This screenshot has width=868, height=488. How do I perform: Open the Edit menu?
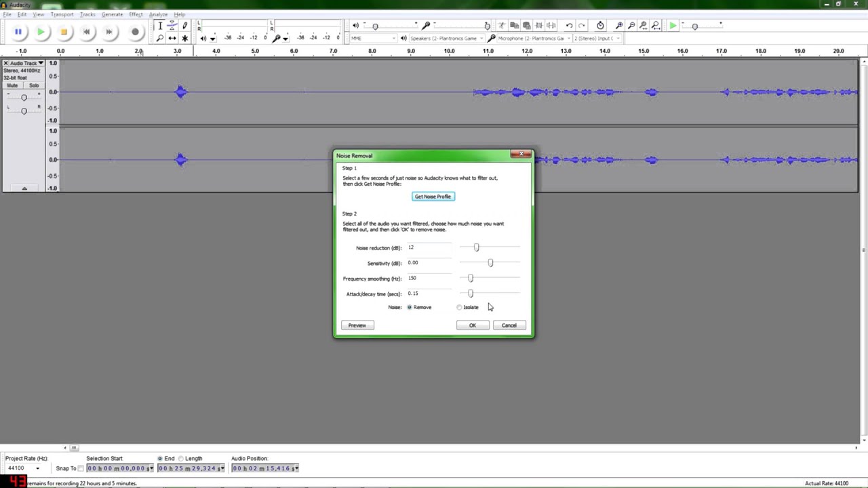(x=22, y=14)
